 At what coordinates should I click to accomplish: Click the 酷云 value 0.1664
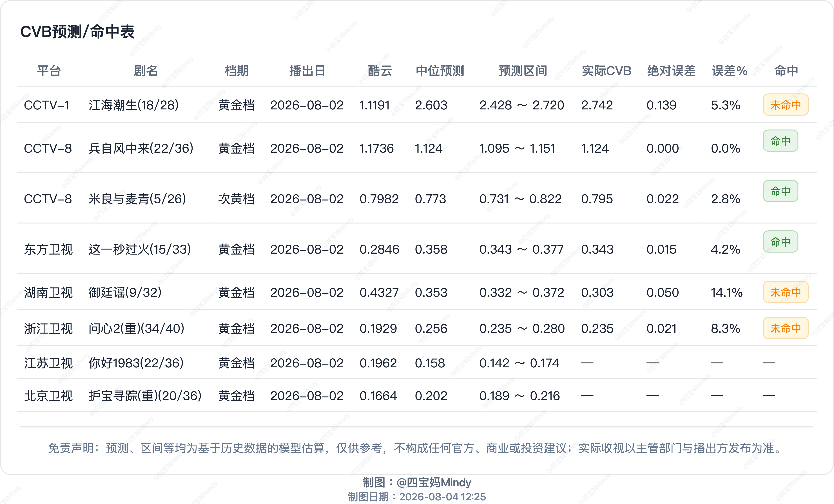pyautogui.click(x=378, y=396)
